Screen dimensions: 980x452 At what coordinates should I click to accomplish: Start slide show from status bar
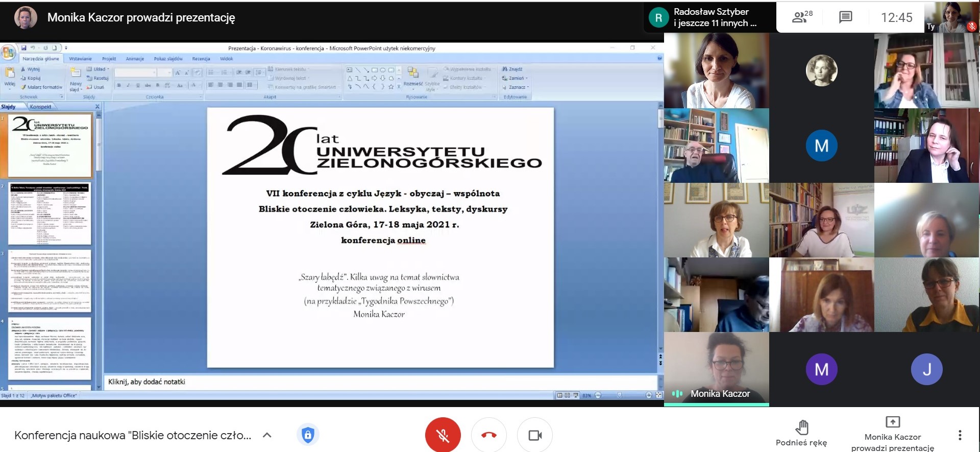[x=576, y=395]
